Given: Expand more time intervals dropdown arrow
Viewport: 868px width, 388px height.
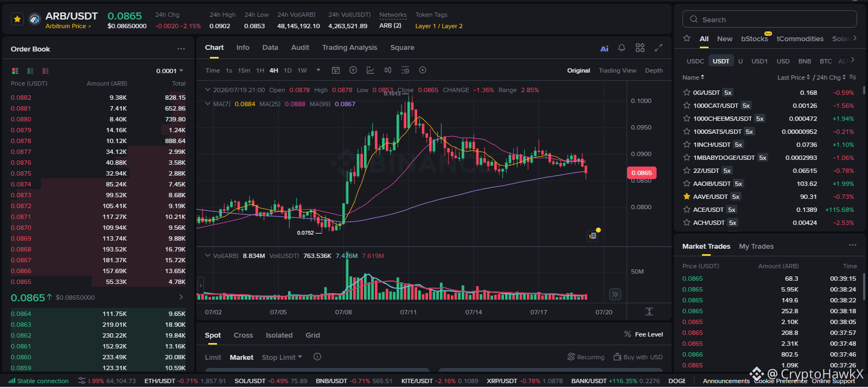Looking at the screenshot, I should point(318,70).
